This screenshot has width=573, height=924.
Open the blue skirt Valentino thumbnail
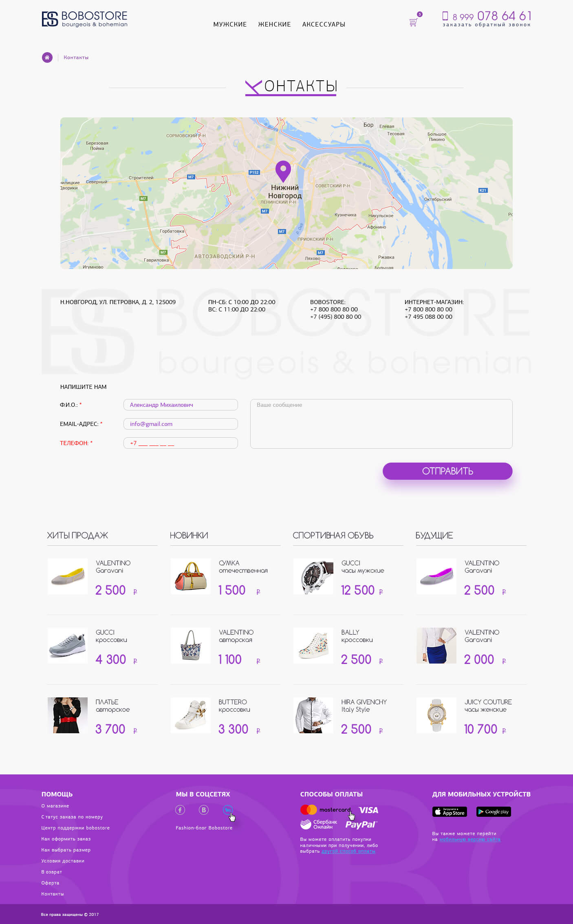(x=436, y=646)
